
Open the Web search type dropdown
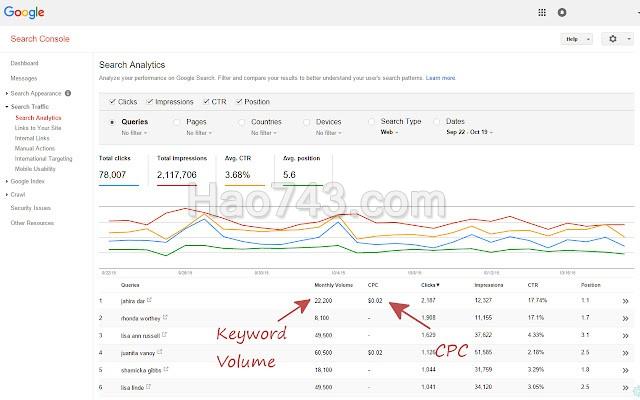coord(389,132)
